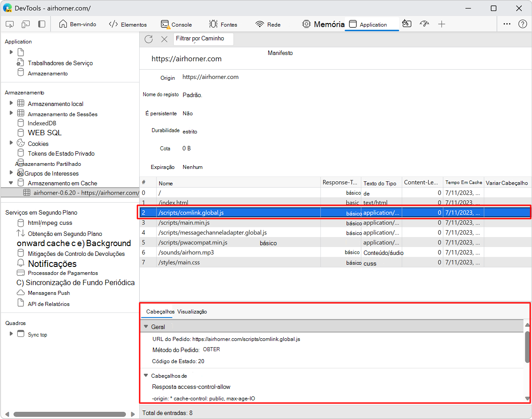Screen dimensions: 532x419
Task: Click headers pane scroll down arrow
Action: 527,399
